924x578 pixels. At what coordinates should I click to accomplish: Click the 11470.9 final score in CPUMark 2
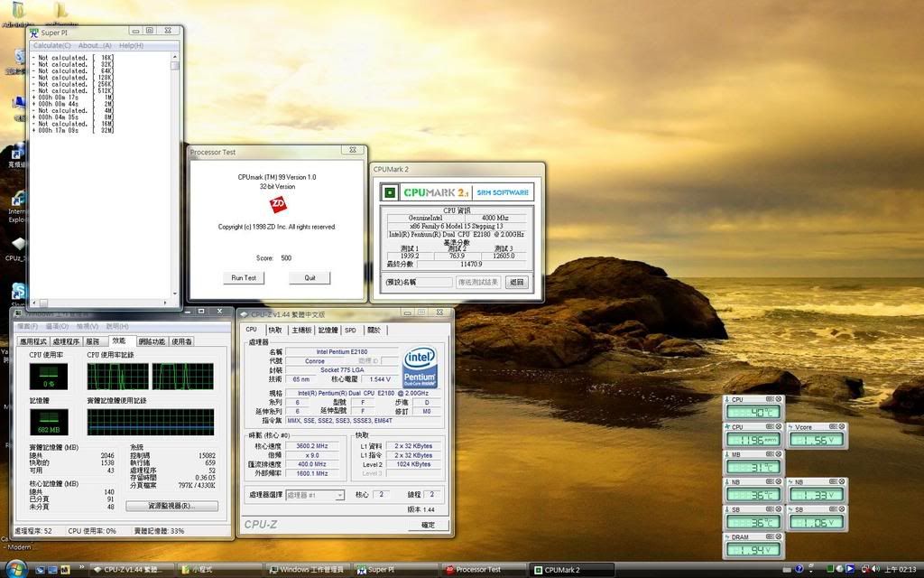tap(471, 265)
